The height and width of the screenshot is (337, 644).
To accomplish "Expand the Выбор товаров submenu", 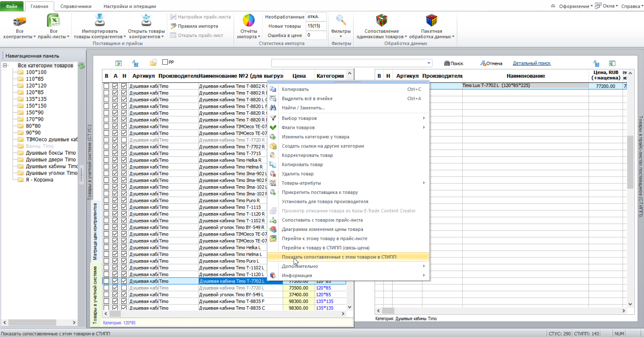I will pyautogui.click(x=424, y=118).
